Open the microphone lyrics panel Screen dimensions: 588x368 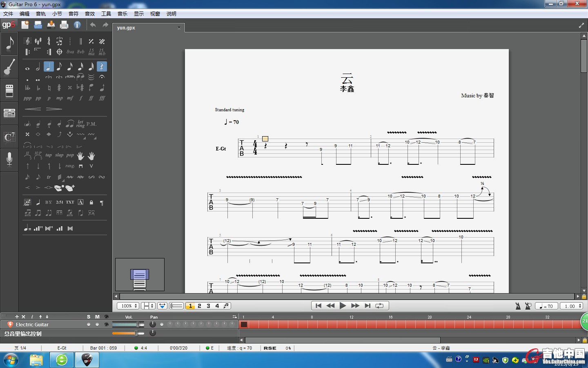(9, 159)
